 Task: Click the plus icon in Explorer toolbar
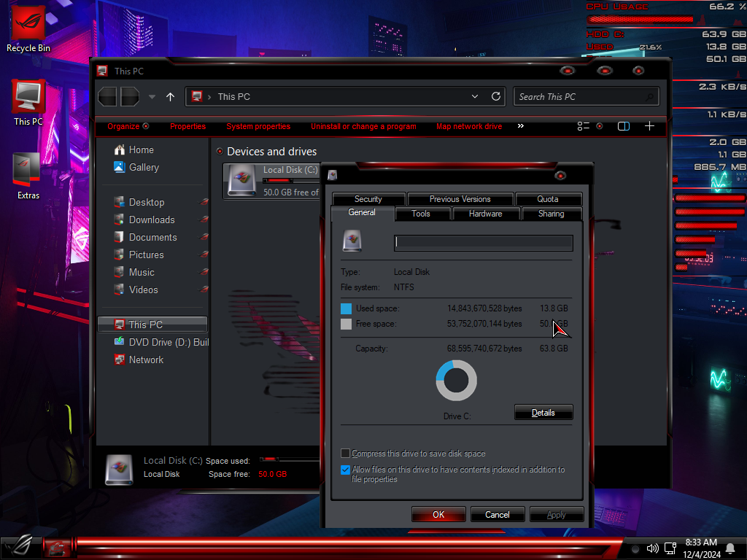point(649,125)
